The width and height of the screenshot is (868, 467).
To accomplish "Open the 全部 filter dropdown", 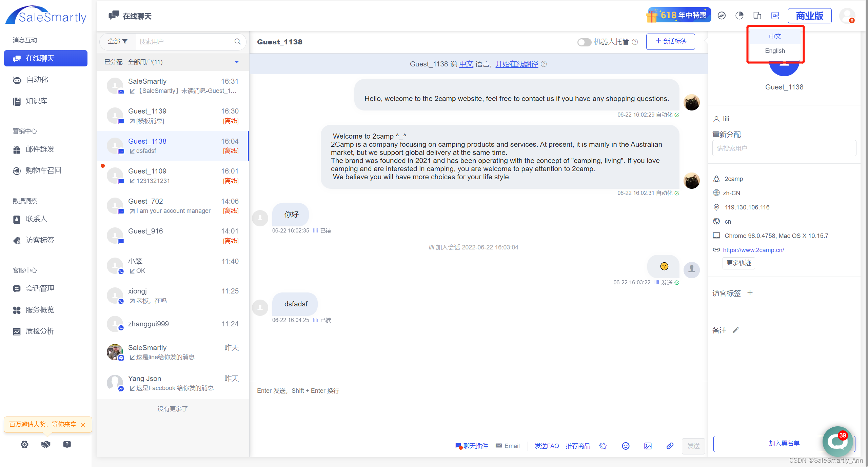I will (118, 41).
